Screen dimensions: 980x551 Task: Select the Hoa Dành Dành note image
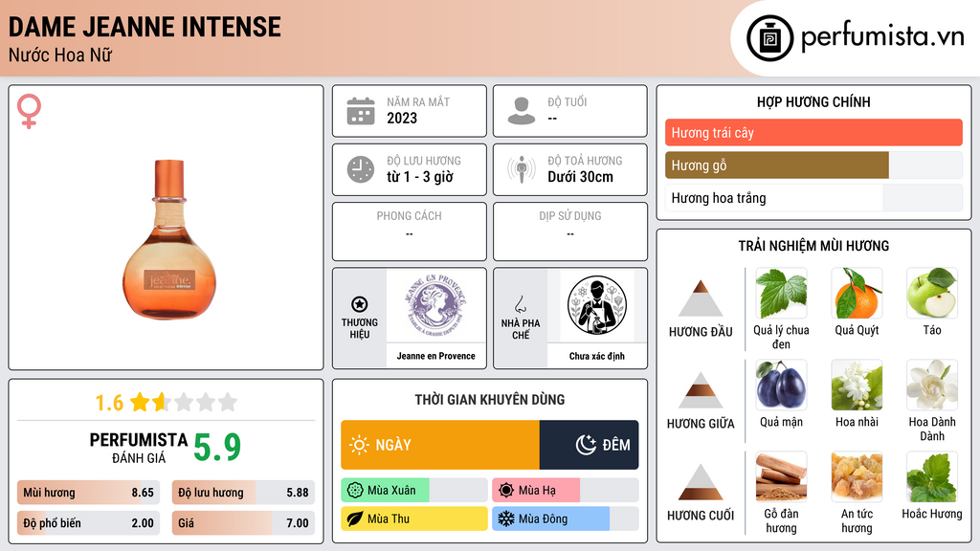point(932,386)
